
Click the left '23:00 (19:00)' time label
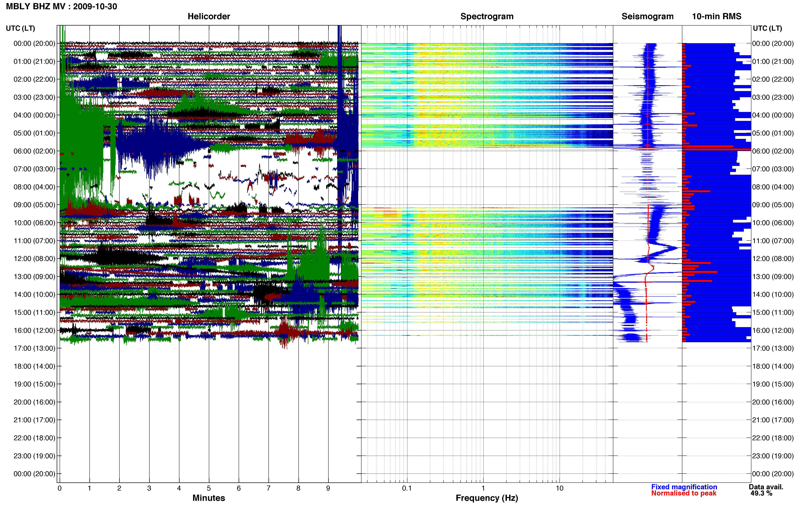(x=34, y=456)
